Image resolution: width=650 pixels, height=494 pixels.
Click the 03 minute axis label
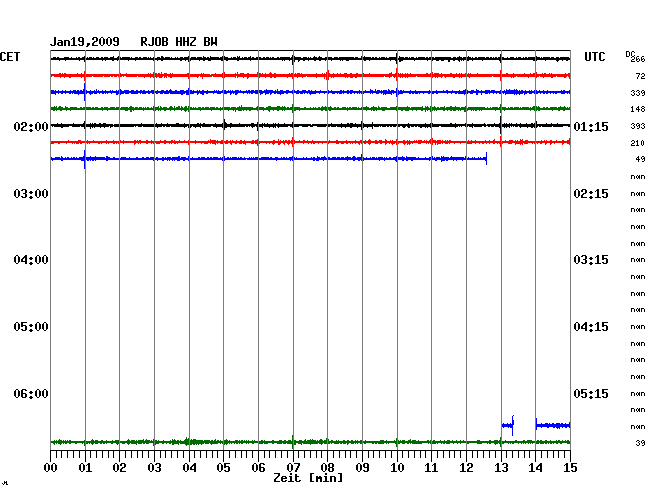pos(154,467)
